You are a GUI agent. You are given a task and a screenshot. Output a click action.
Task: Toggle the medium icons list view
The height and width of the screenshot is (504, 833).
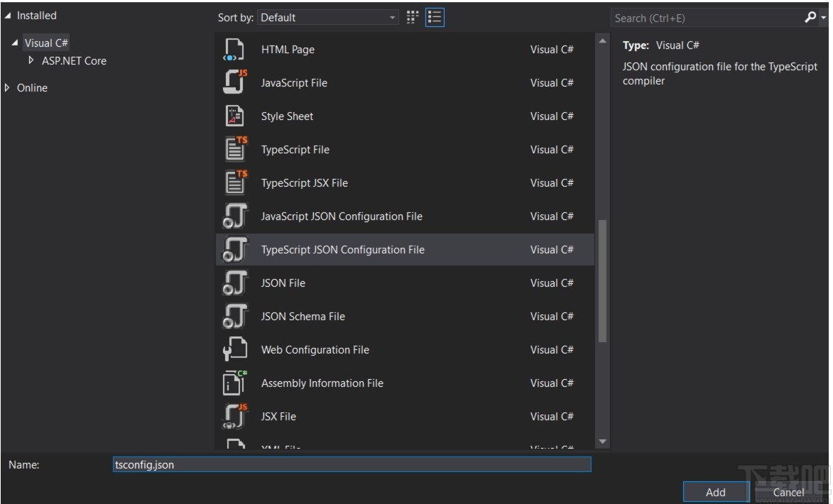[x=435, y=18]
